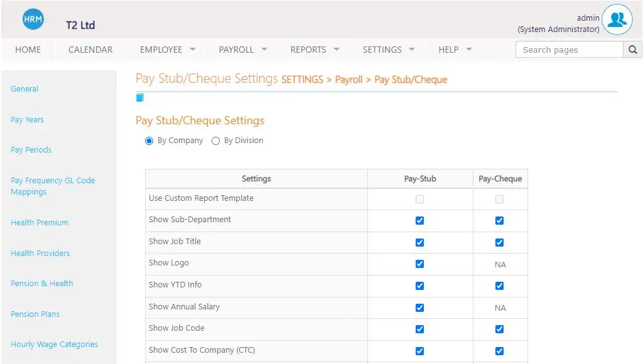Click the Pay-Cheque column header
Screen dimensions: 643x364
[500, 179]
